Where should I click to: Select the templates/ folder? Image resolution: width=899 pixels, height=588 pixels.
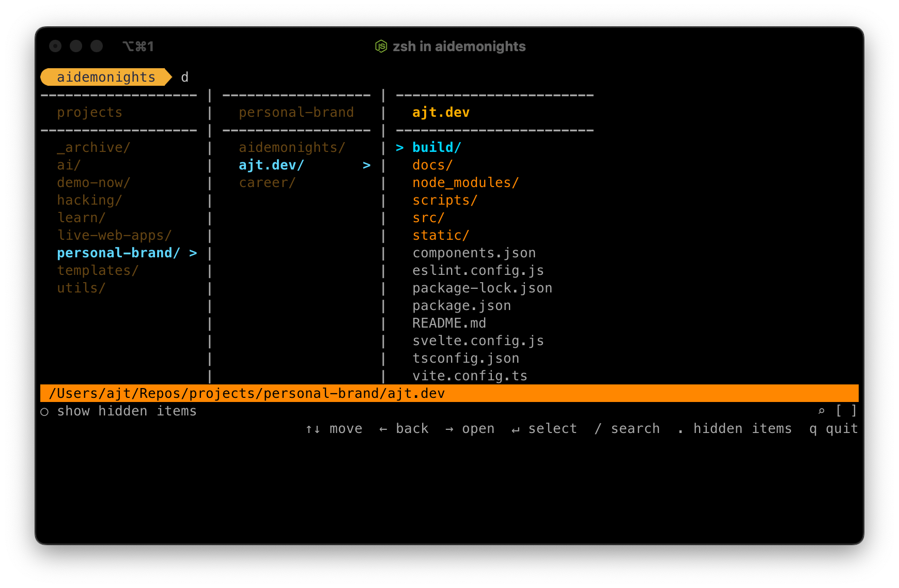[98, 271]
